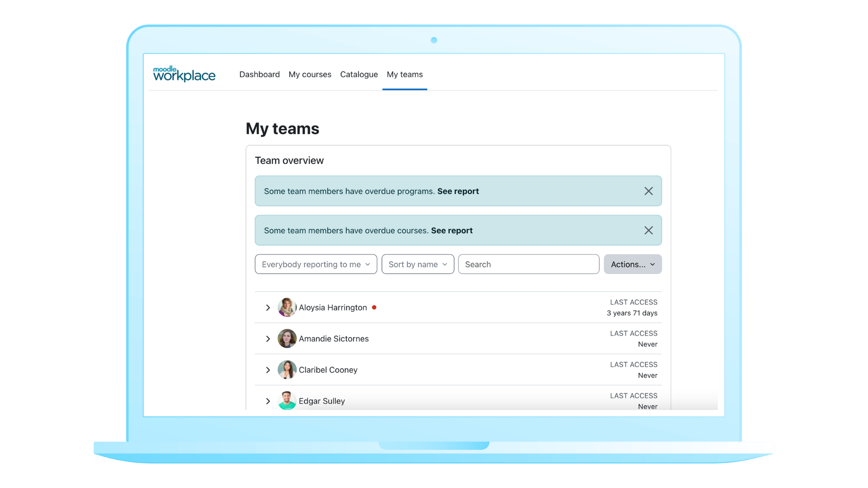This screenshot has width=868, height=488.
Task: Expand Amandie Sictornes' details chevron
Action: (x=268, y=339)
